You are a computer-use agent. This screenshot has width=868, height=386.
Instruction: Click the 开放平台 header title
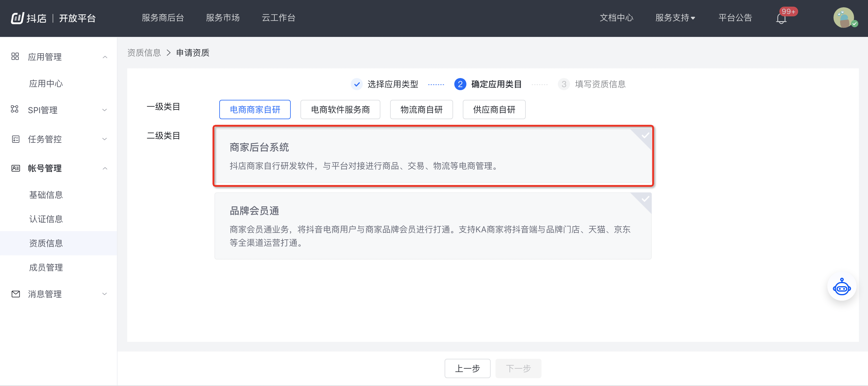(78, 18)
